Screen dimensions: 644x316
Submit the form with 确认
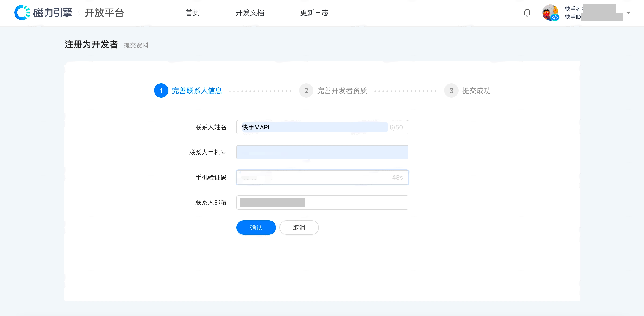pyautogui.click(x=256, y=228)
